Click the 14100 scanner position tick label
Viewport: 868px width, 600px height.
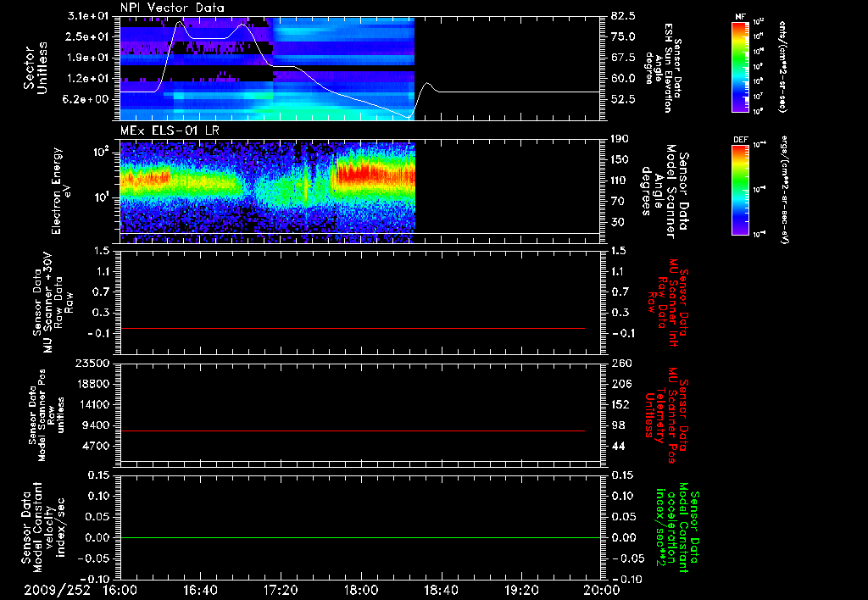tap(92, 404)
